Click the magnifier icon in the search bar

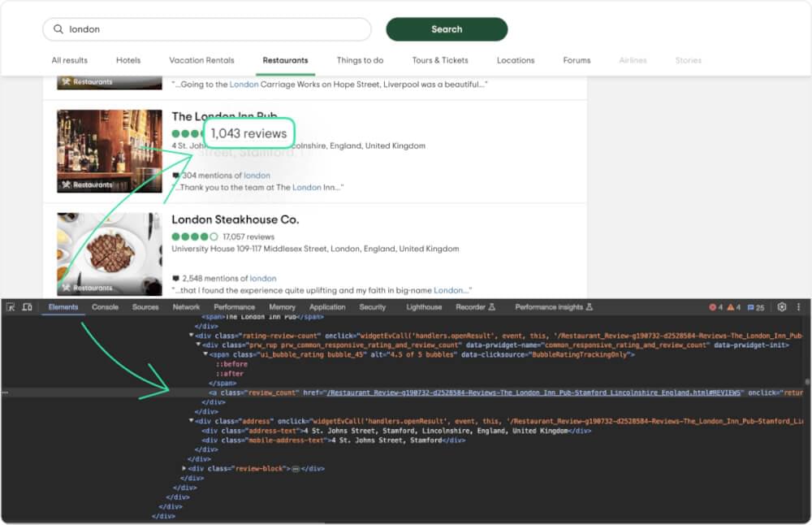coord(58,28)
